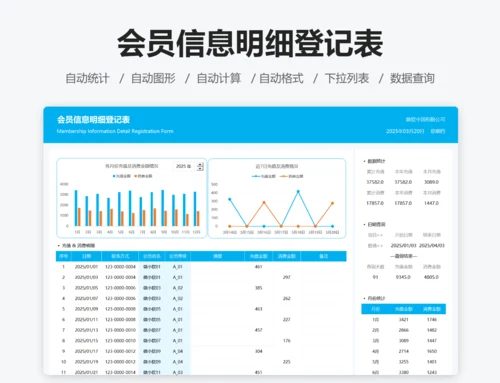Select the 月份 header in monthly stats table

tap(375, 309)
